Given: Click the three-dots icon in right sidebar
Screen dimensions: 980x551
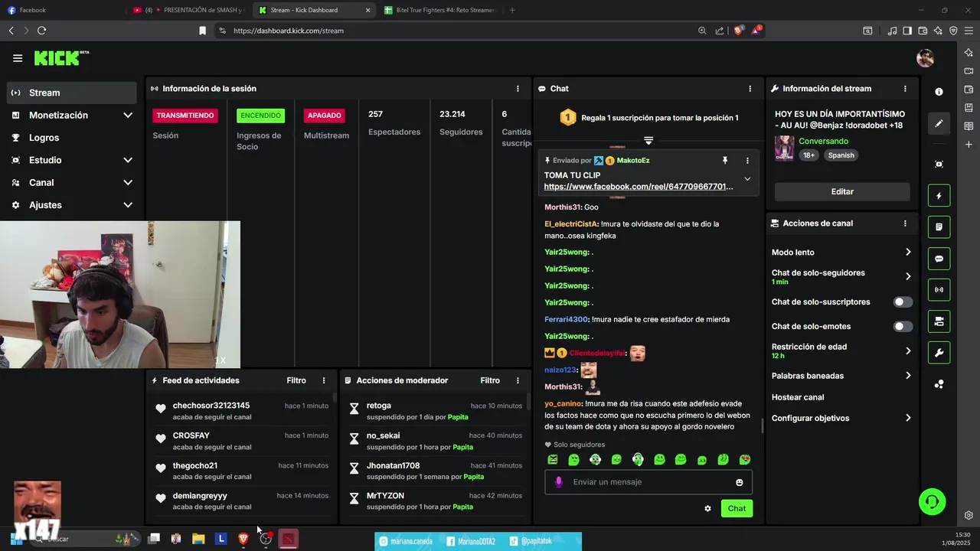Looking at the screenshot, I should (x=939, y=384).
